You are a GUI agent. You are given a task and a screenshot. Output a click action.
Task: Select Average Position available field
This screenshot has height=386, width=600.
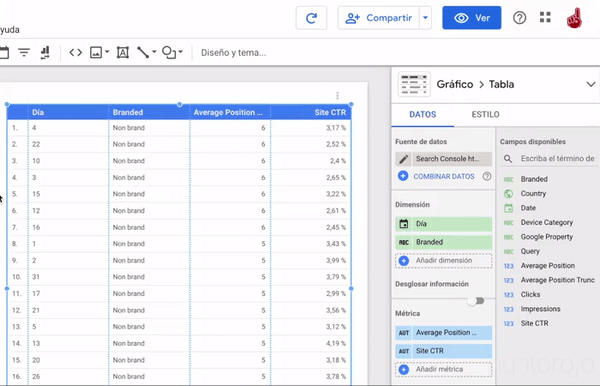click(x=548, y=265)
